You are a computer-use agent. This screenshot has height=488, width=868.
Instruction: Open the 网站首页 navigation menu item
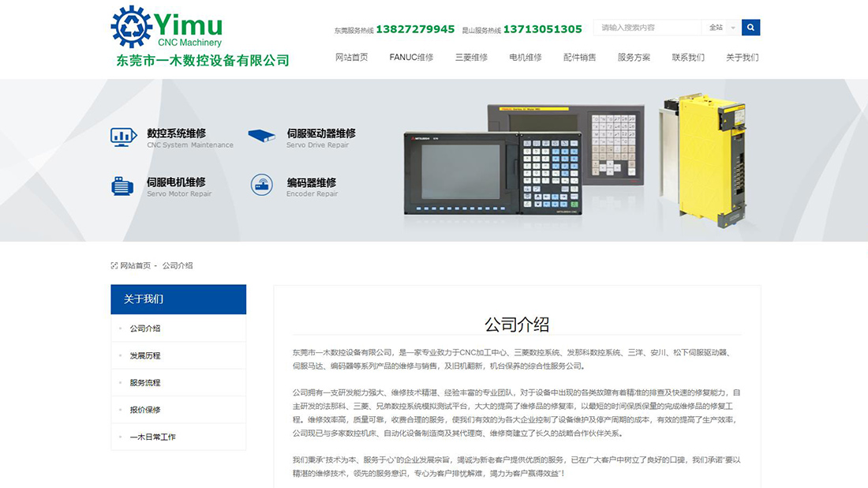[x=351, y=58]
